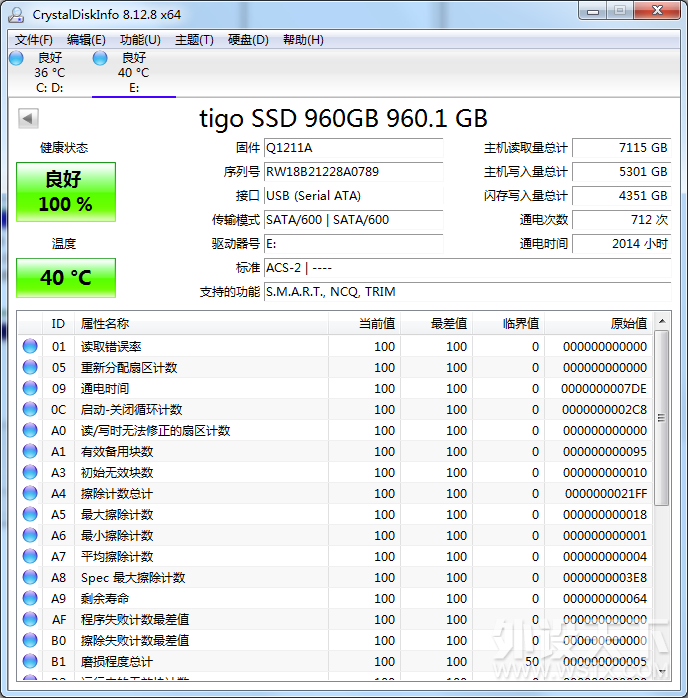Click status orb of attribute A5 最大擦除计数
Viewport: 688px width, 698px height.
click(30, 514)
